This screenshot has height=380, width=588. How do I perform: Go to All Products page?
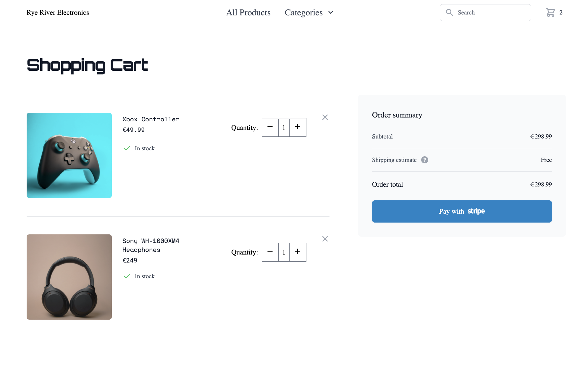248,12
